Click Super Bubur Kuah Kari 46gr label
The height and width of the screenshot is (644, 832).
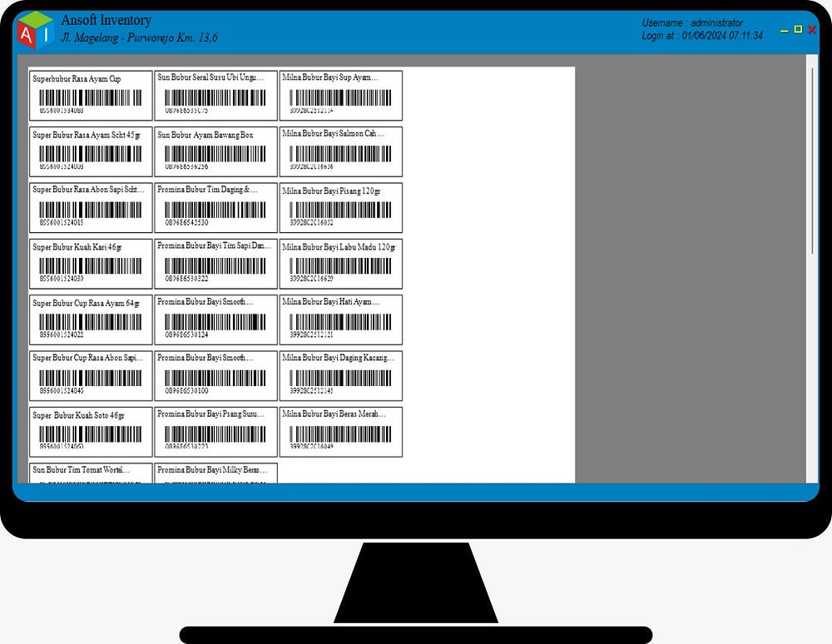point(91,265)
